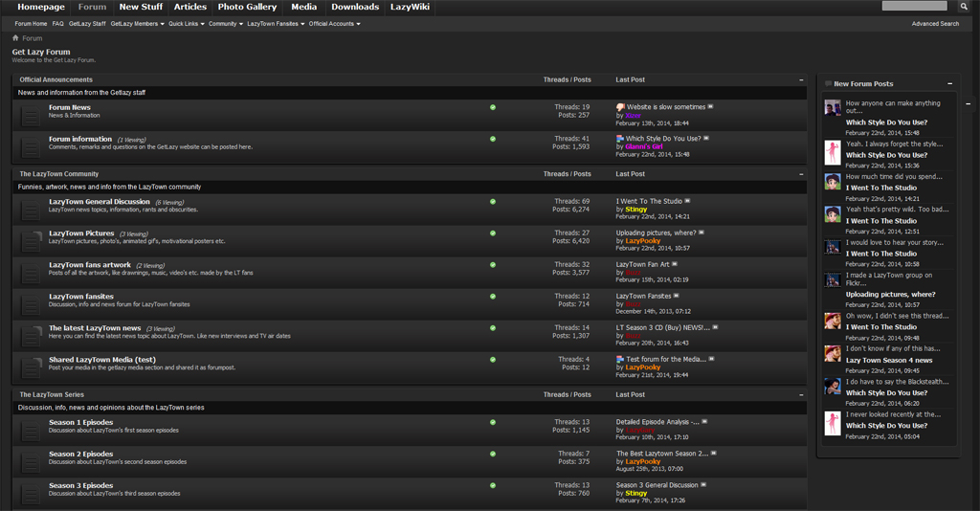The height and width of the screenshot is (511, 980).
Task: Open the Official Accounts dropdown
Action: point(334,24)
